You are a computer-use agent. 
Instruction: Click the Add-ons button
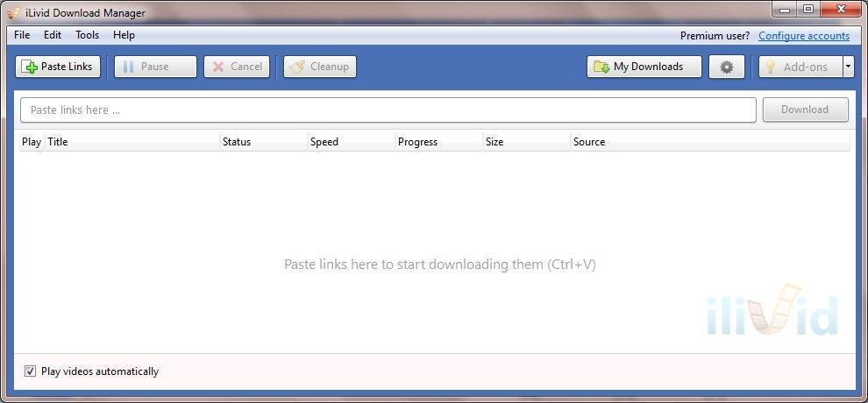800,67
